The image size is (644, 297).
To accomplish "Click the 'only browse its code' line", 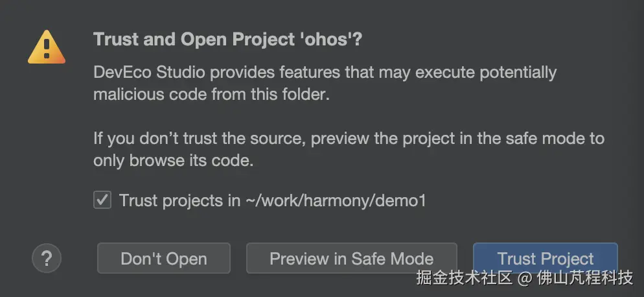I will pos(173,161).
